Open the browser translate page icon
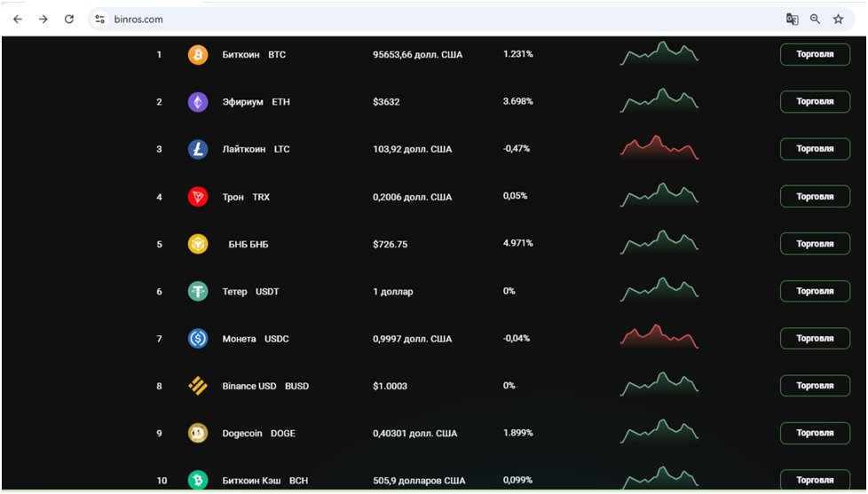The width and height of the screenshot is (868, 494). (x=792, y=19)
